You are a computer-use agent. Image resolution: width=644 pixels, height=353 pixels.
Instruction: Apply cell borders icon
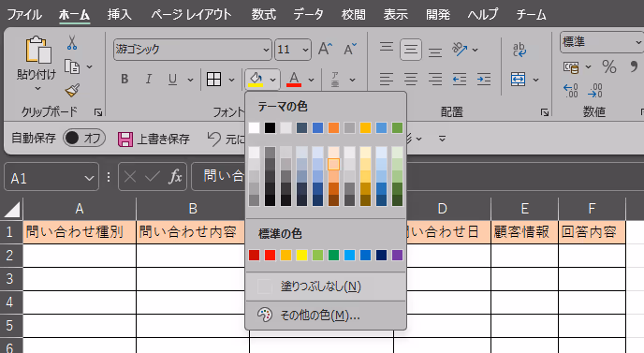tap(213, 79)
